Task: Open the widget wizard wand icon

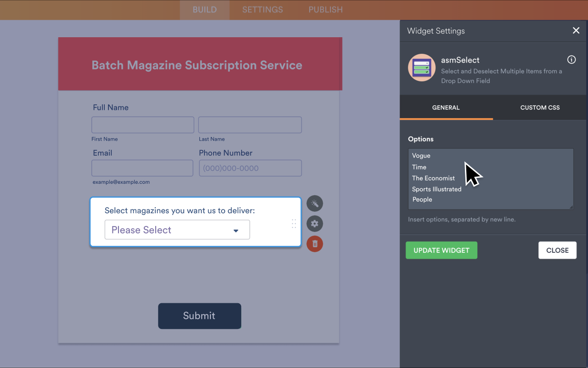Action: point(315,203)
